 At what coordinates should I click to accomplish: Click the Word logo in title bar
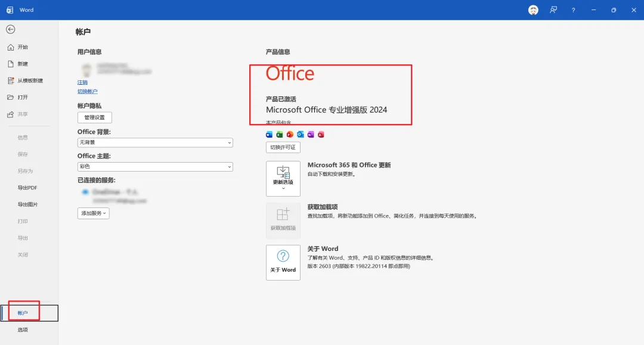point(10,10)
